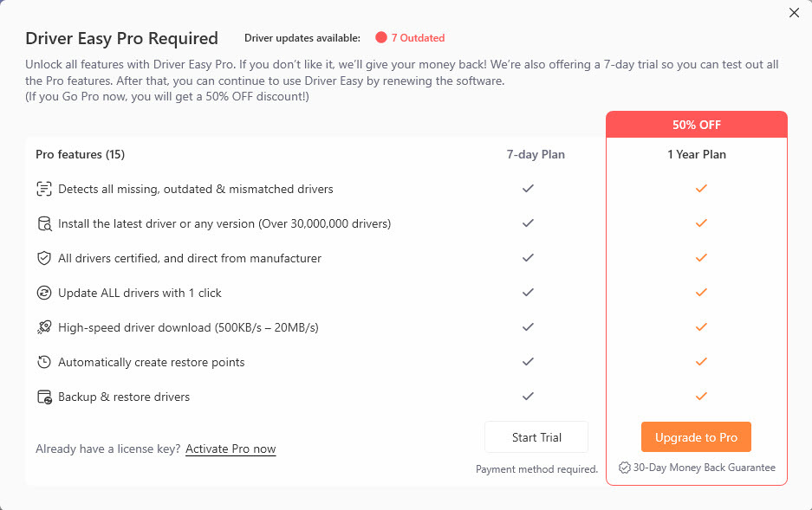Start the 7-day trial
This screenshot has width=812, height=510.
tap(536, 437)
